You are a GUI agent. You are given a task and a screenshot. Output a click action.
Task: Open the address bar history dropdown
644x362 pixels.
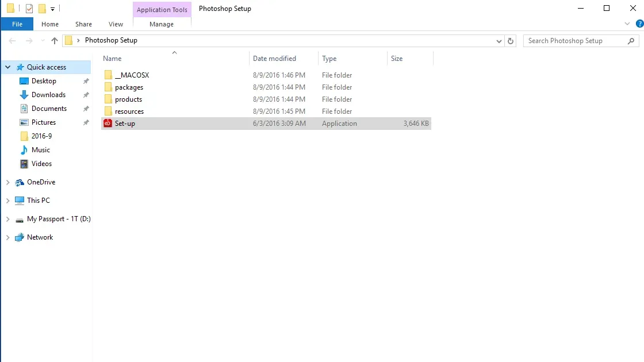tap(499, 41)
